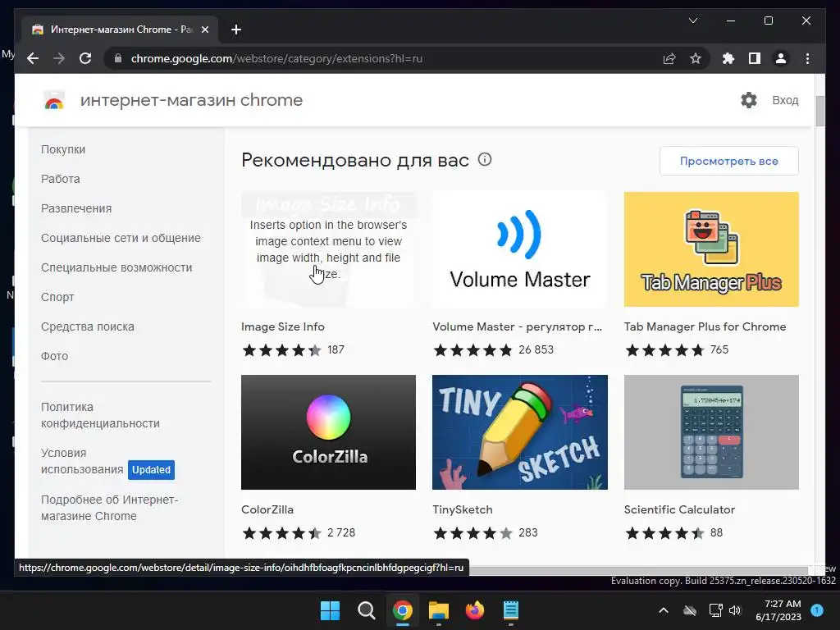View site info via the lock icon
The width and height of the screenshot is (840, 630).
(118, 58)
